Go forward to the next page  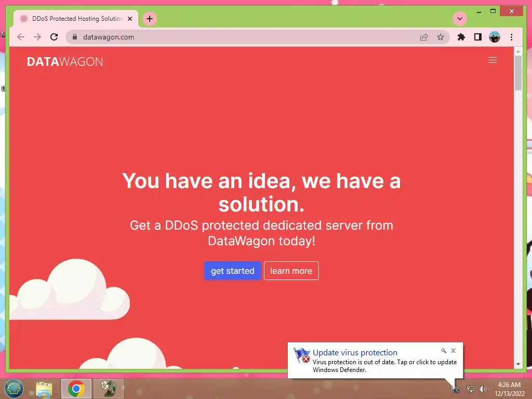point(37,37)
